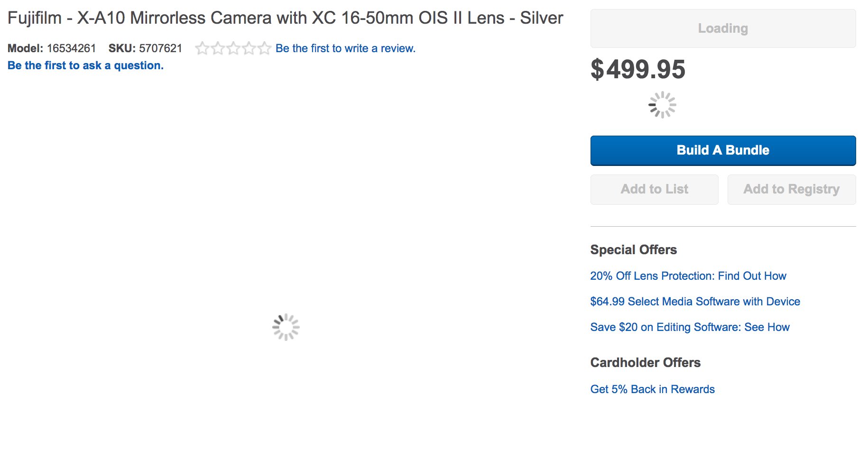The width and height of the screenshot is (868, 459).
Task: Click the first star in the rating
Action: coord(203,48)
